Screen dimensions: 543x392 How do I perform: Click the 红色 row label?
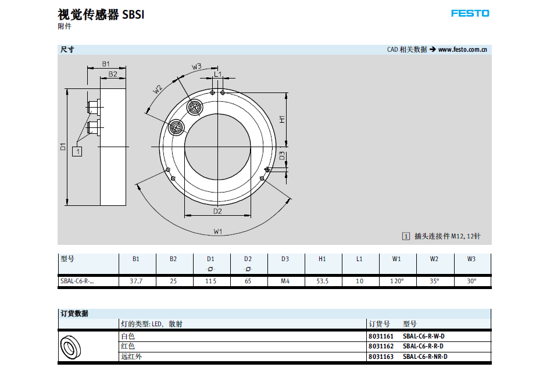pos(128,346)
